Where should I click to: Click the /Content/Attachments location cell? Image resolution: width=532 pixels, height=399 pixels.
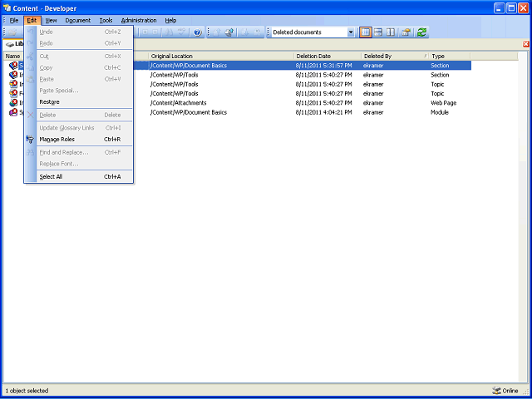[x=179, y=103]
